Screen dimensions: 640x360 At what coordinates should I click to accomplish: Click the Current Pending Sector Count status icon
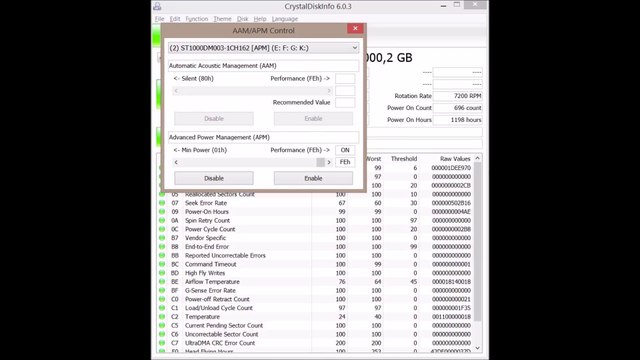pos(162,326)
